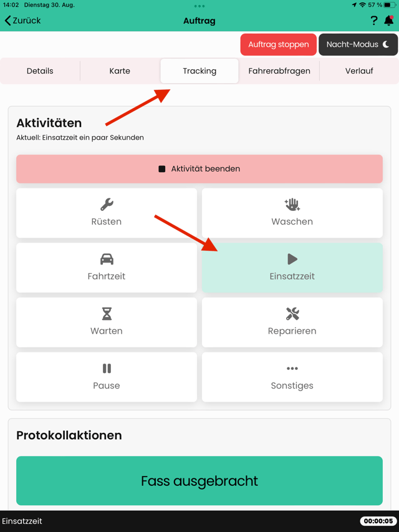This screenshot has height=532, width=399.
Task: Choose the hourglass Warten icon
Action: coord(107,314)
